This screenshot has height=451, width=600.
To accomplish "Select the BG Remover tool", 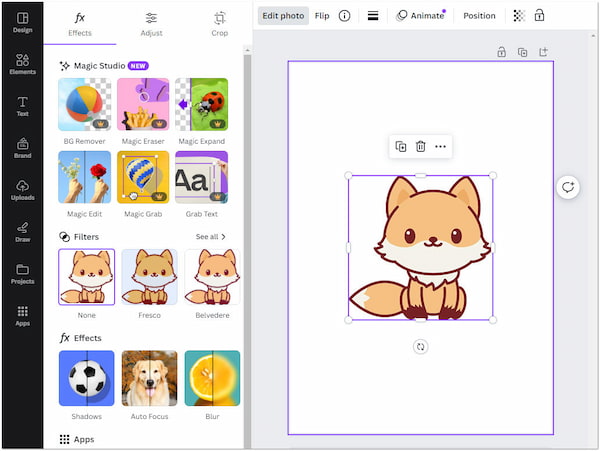I will [85, 104].
